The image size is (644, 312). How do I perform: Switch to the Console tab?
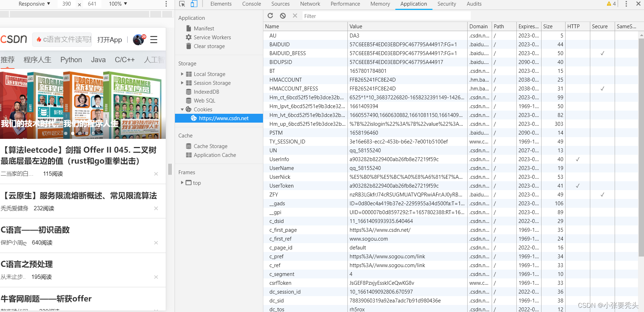point(252,4)
